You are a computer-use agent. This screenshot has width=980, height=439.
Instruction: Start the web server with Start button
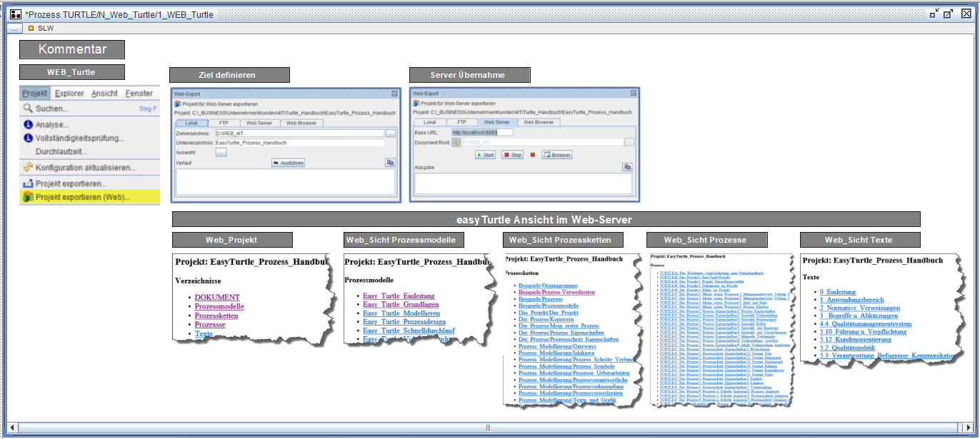tap(485, 154)
